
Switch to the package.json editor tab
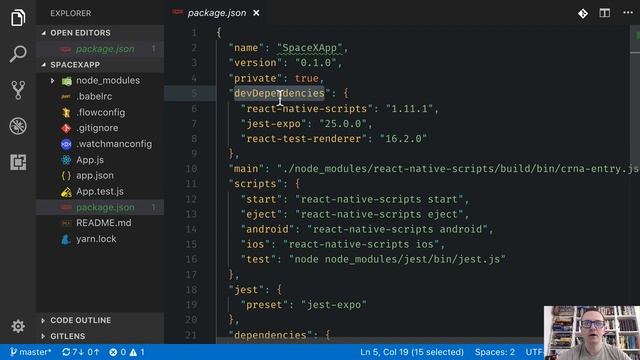[x=217, y=13]
